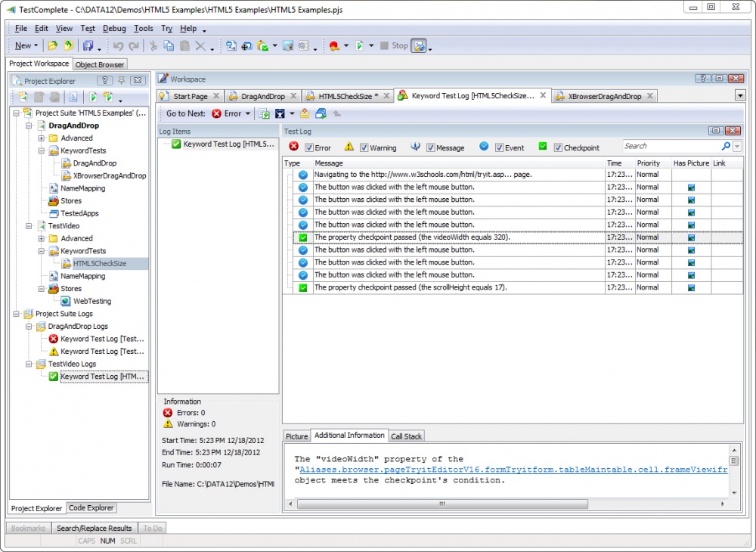Screen dimensions: 756x552
Task: Select the Keyword Test Log with warning icon
Action: [x=102, y=352]
